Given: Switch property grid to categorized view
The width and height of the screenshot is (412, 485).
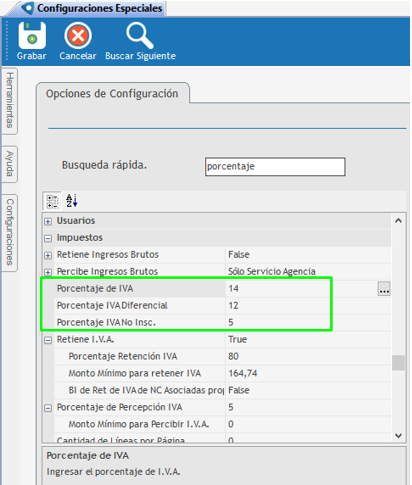Looking at the screenshot, I should point(52,201).
